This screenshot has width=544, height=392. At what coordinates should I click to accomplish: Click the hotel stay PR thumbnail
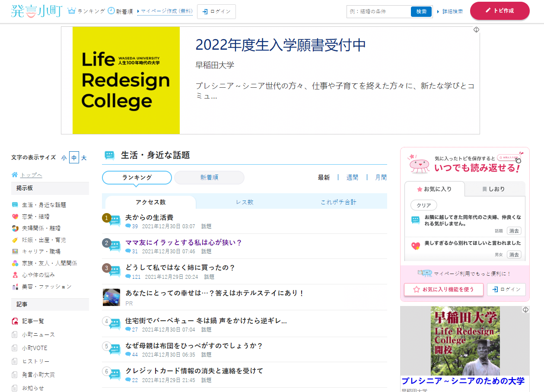111,297
